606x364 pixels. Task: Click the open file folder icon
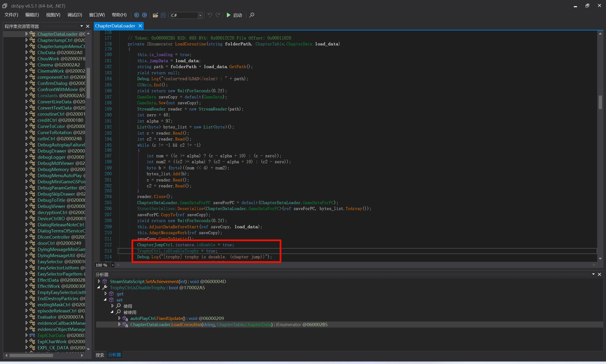click(155, 15)
